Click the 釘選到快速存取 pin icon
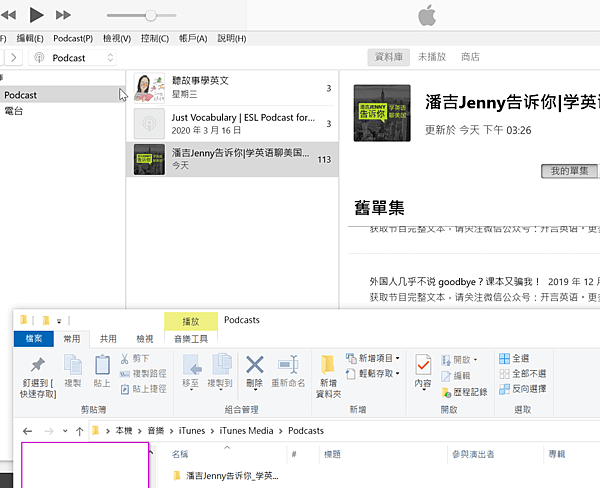Screen dimensions: 600x488 click(38, 364)
